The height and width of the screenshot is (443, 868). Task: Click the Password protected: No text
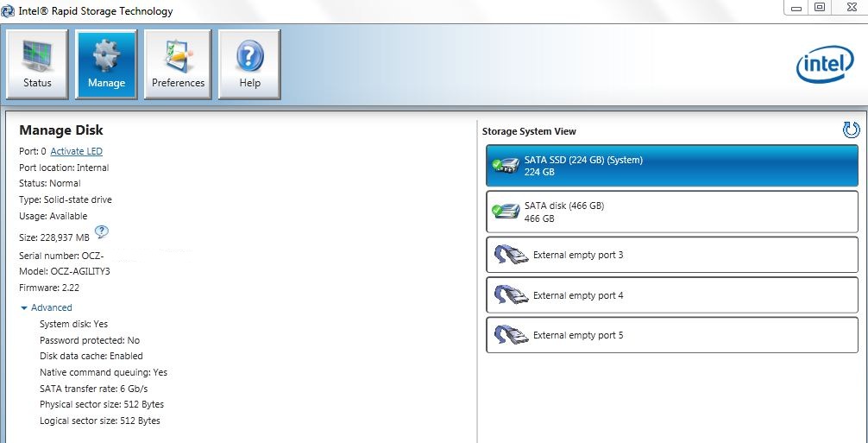pyautogui.click(x=90, y=340)
